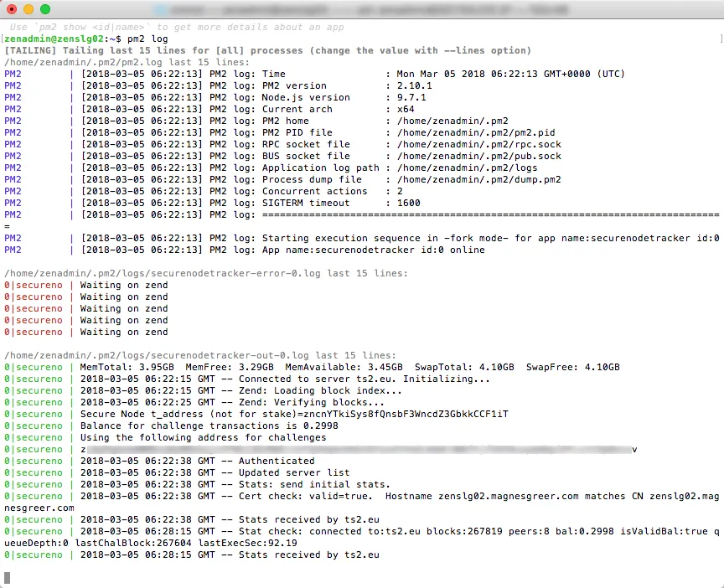Click the '/home/zenadmin/.pm2/pm2.log last 15 lines:' header
724x588 pixels.
[x=127, y=62]
